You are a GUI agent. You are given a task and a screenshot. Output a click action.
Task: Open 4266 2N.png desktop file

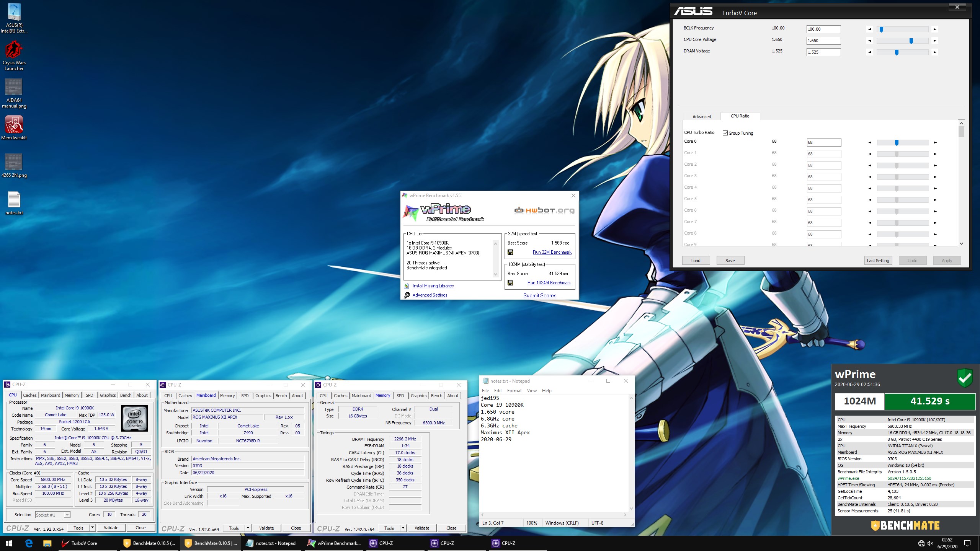click(x=14, y=165)
